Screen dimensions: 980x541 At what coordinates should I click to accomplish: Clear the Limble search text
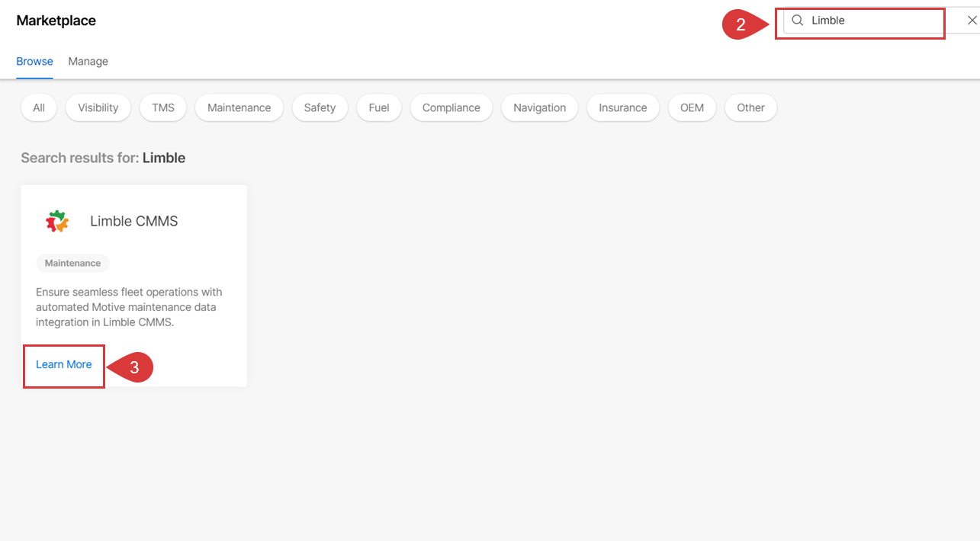(x=972, y=21)
